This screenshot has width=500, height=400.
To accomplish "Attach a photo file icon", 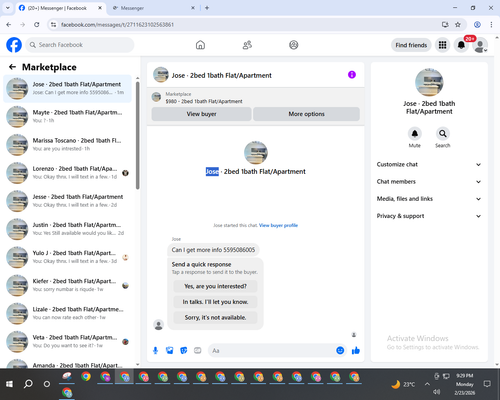I will coord(170,350).
